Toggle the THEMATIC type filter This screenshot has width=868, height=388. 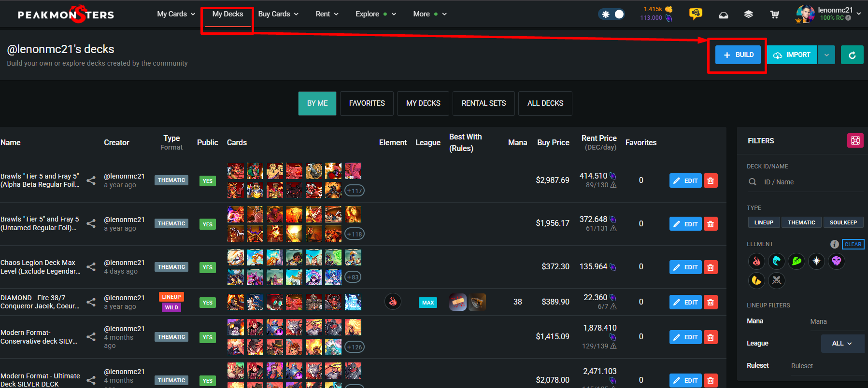tap(801, 222)
